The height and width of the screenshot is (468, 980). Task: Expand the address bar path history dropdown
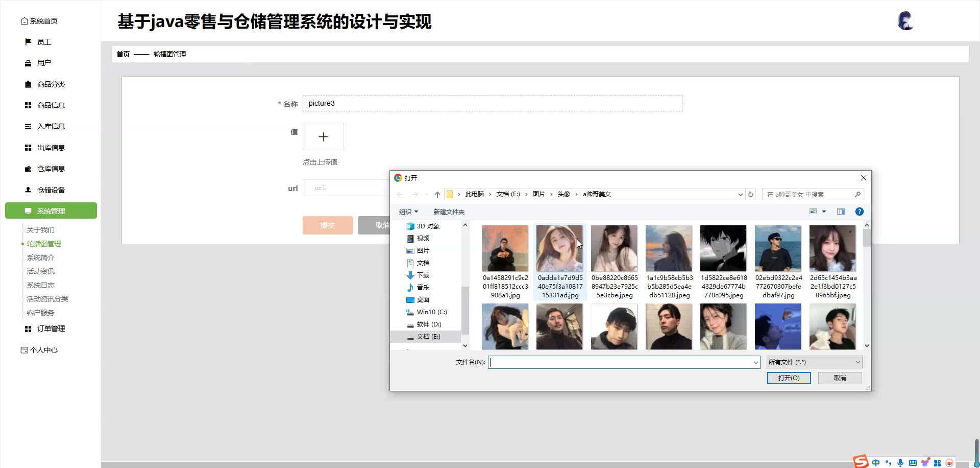pos(741,194)
